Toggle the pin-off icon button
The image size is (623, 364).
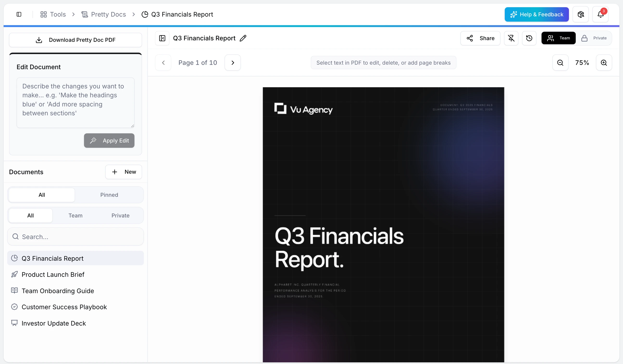tap(511, 38)
